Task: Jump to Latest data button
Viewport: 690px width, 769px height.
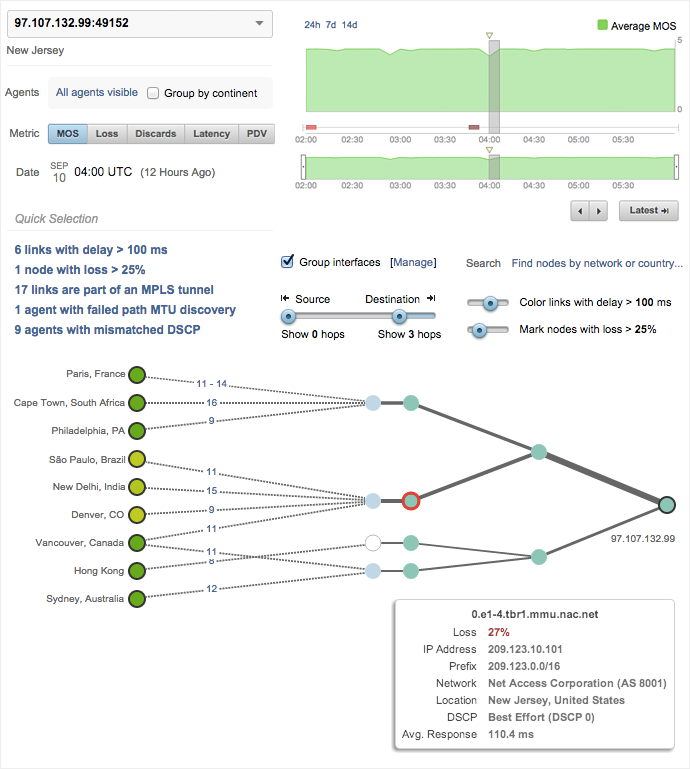Action: click(649, 211)
